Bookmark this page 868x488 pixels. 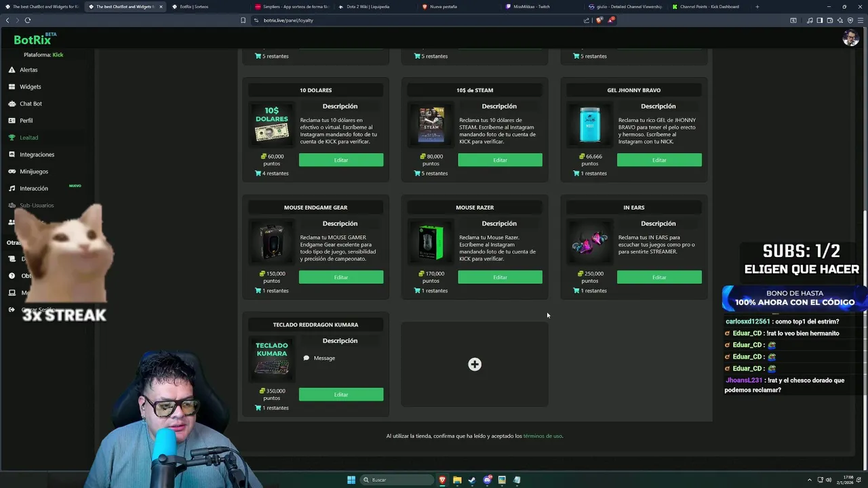coord(243,20)
